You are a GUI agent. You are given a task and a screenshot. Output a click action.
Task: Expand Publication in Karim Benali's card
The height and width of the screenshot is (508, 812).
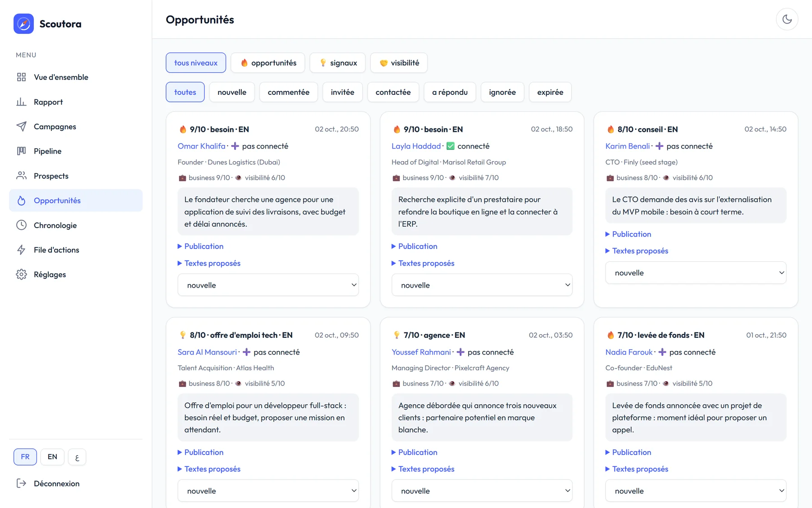(628, 234)
